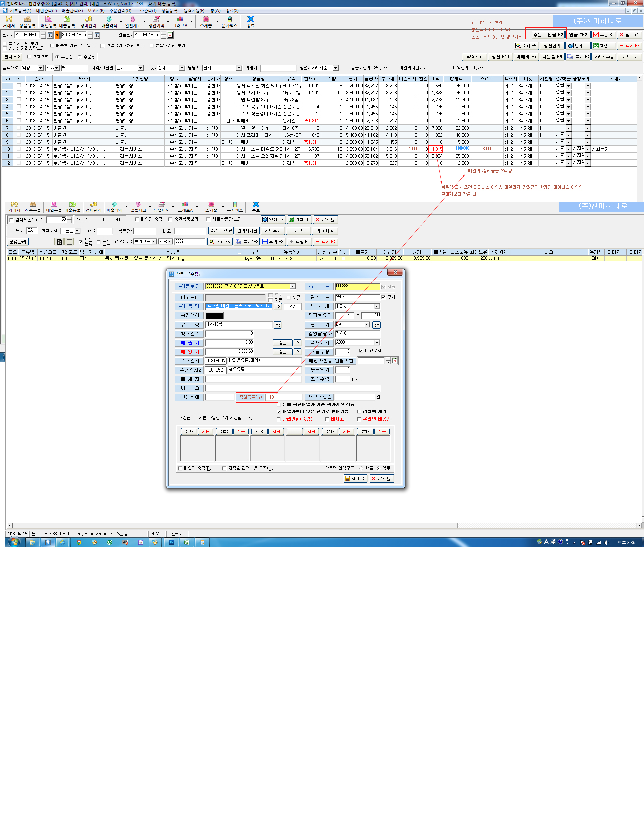Open 정렬순서 이름순 dropdown

[x=77, y=231]
